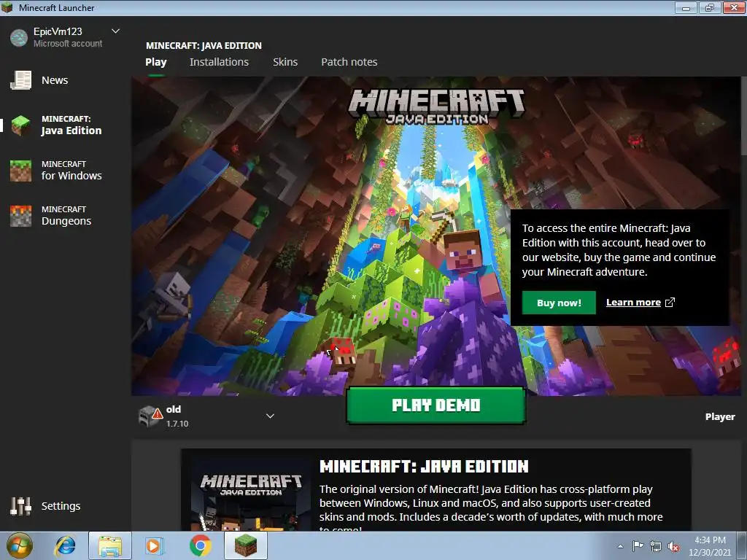
Task: Click the MINECRAFT: JAVA EDITION article heading
Action: pyautogui.click(x=424, y=467)
